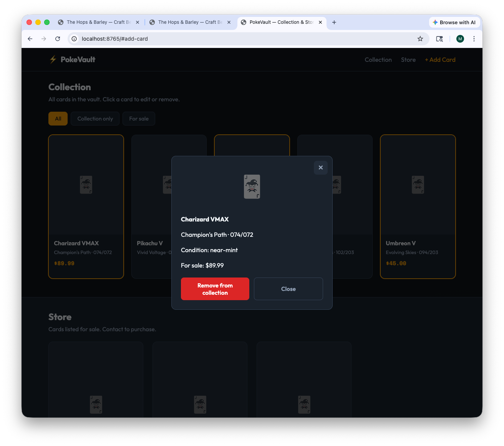Close the Charizard VMAX dialog
The height and width of the screenshot is (446, 504).
click(x=288, y=289)
